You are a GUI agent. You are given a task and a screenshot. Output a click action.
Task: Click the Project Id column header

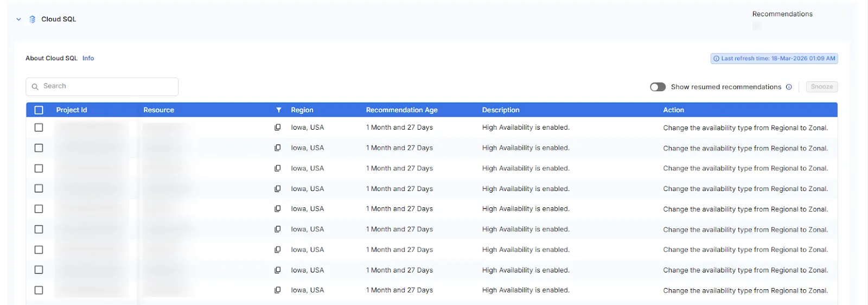click(x=72, y=110)
